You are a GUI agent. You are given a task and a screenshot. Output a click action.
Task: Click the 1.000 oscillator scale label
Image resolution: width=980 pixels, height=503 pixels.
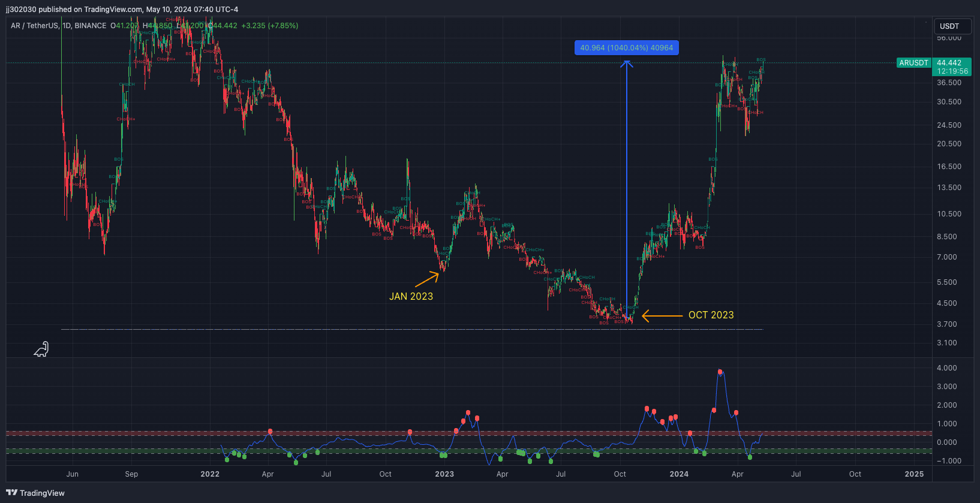[947, 424]
